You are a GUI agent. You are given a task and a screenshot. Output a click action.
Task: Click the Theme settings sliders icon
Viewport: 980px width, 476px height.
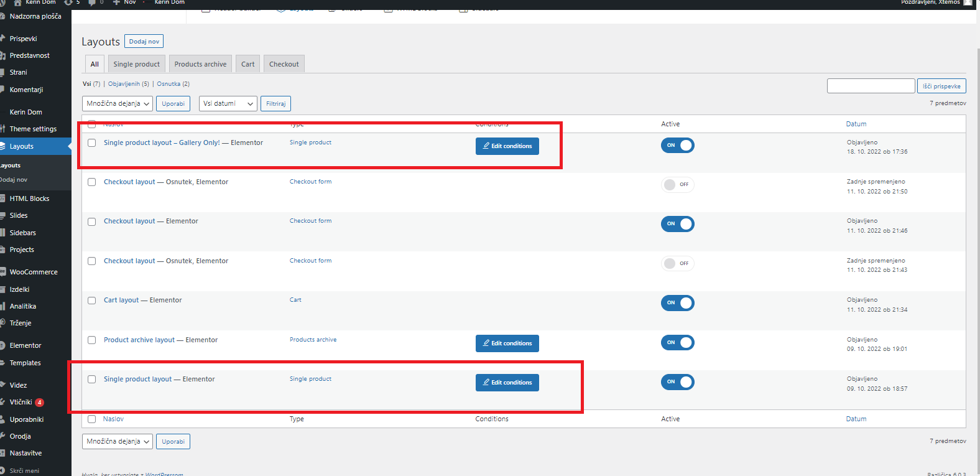tap(2, 129)
